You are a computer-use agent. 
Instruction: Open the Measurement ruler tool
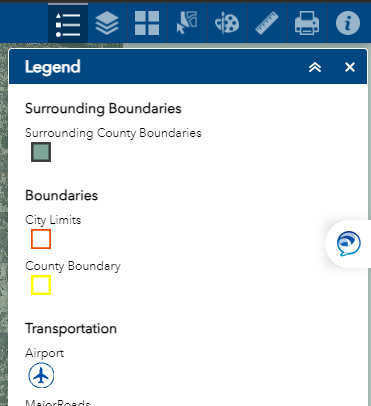click(x=267, y=23)
